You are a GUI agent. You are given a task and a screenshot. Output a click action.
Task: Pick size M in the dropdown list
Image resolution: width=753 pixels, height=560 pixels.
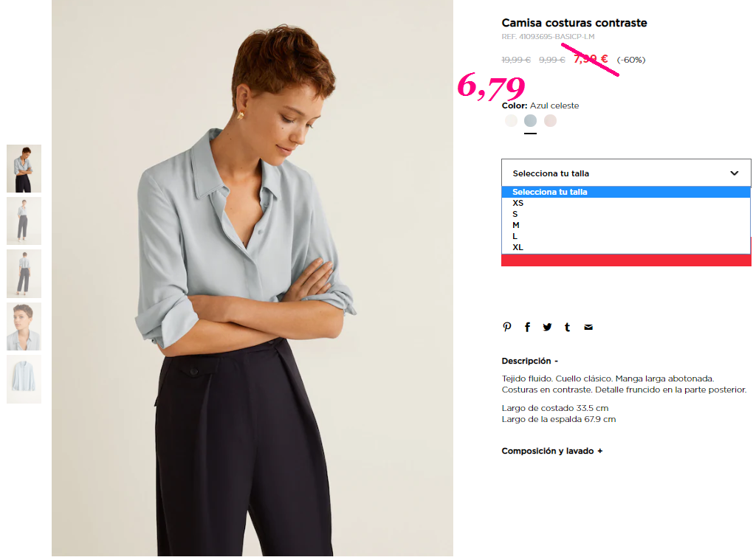[626, 225]
